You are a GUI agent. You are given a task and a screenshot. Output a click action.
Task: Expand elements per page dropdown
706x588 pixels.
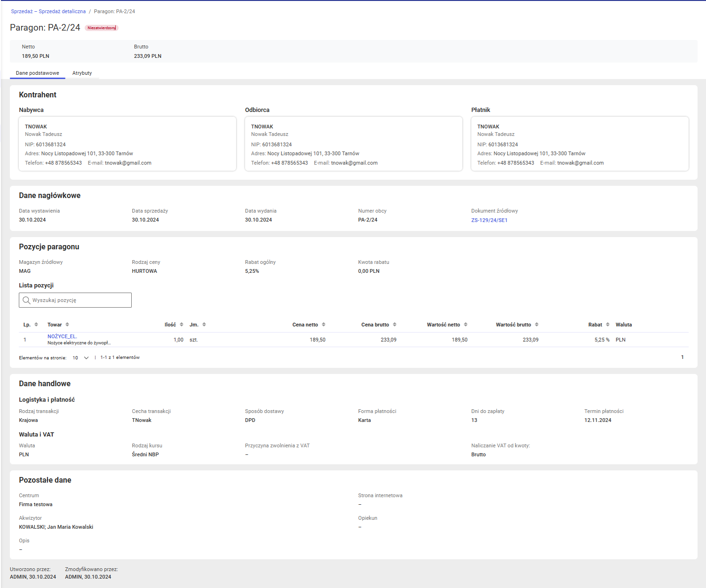tap(80, 358)
